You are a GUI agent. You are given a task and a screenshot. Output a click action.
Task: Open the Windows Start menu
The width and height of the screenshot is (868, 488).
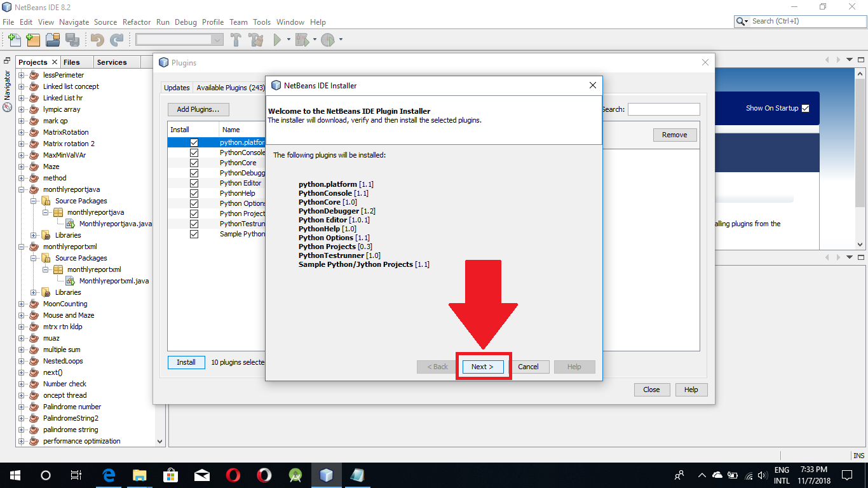14,475
